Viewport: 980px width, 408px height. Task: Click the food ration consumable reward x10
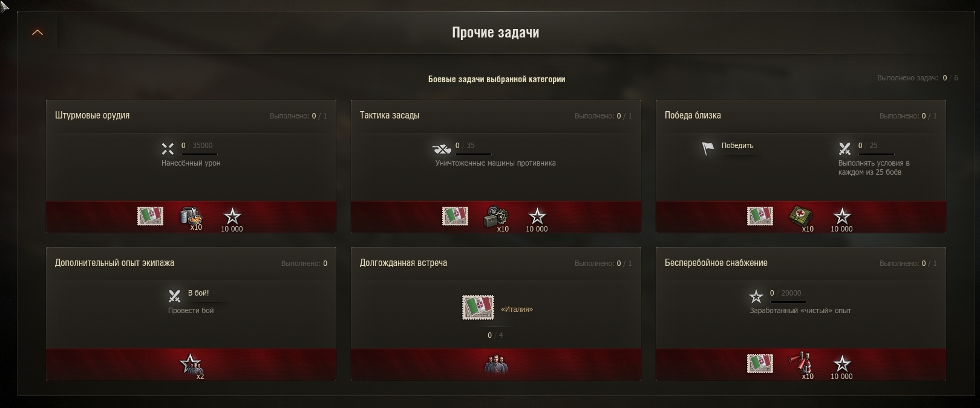coord(191,216)
